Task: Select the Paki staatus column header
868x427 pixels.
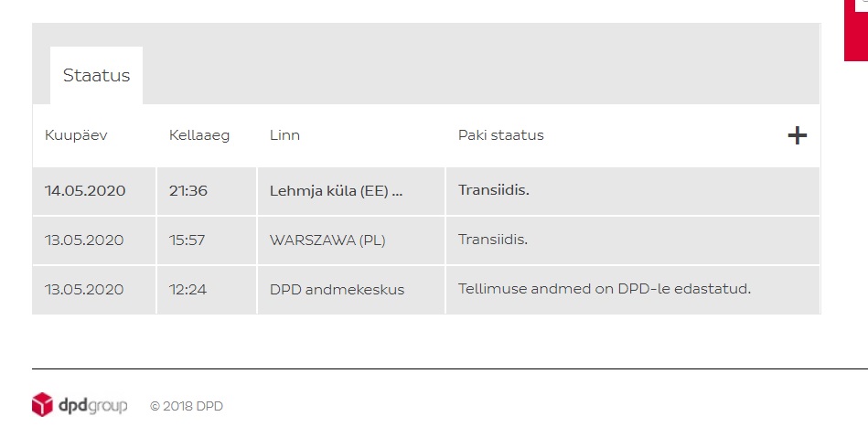Action: 501,135
